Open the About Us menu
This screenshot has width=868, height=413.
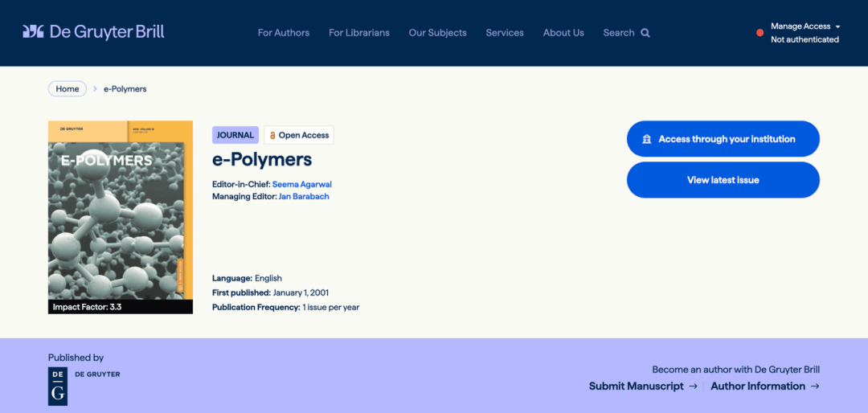pyautogui.click(x=563, y=33)
